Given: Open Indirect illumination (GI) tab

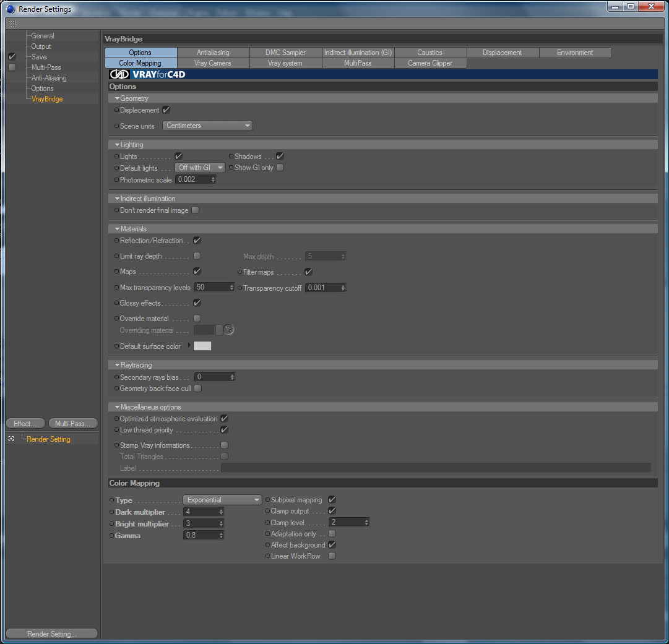Looking at the screenshot, I should pyautogui.click(x=358, y=53).
